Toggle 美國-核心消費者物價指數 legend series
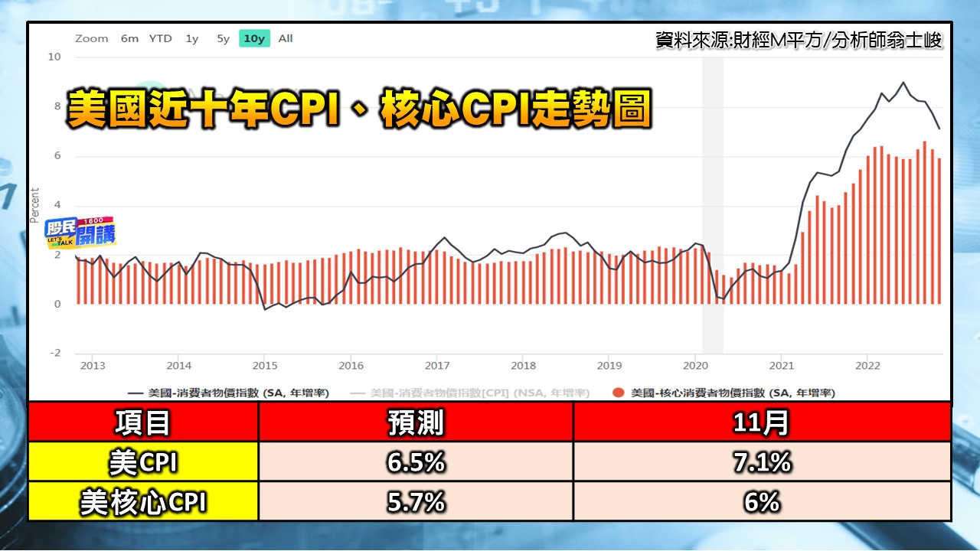Viewport: 980px width, 551px height. tap(724, 393)
